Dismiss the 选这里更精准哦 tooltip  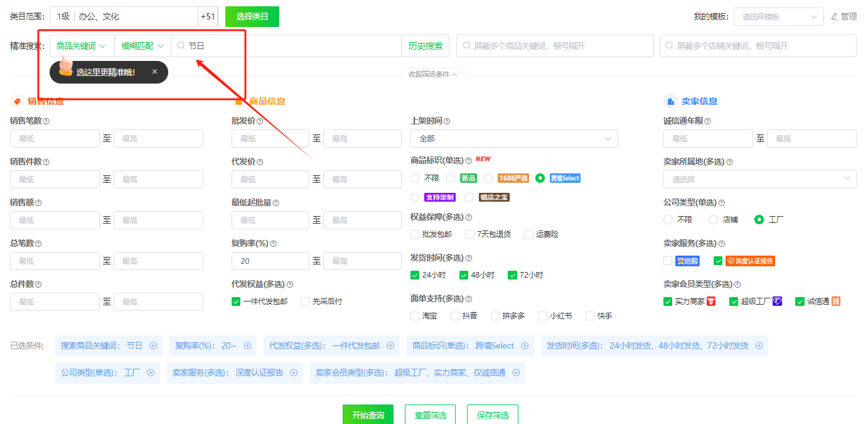[x=154, y=72]
